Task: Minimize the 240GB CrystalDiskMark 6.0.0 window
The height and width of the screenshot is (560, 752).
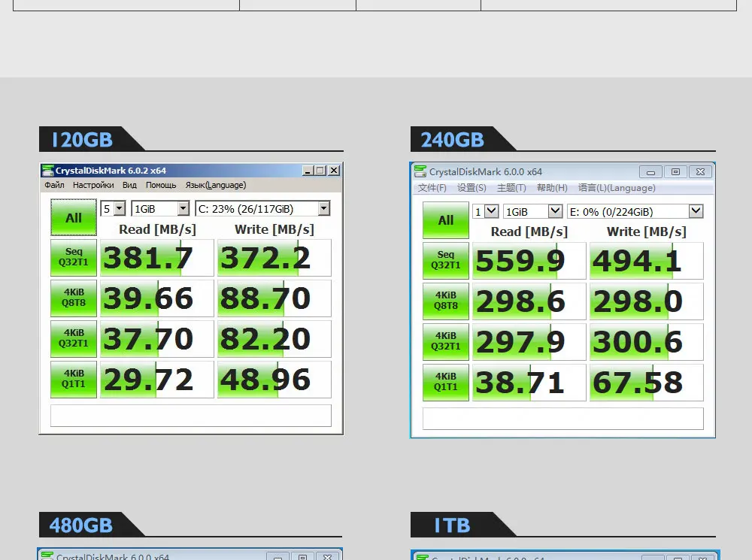Action: click(x=650, y=171)
